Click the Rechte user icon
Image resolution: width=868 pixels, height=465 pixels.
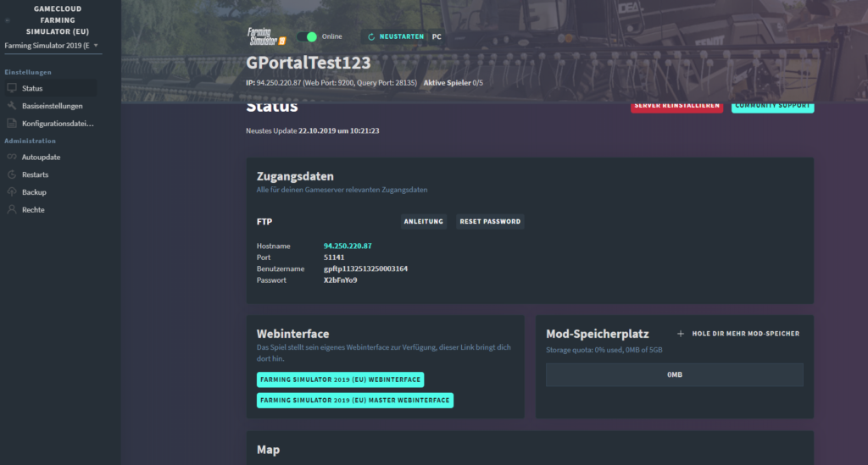coord(12,209)
